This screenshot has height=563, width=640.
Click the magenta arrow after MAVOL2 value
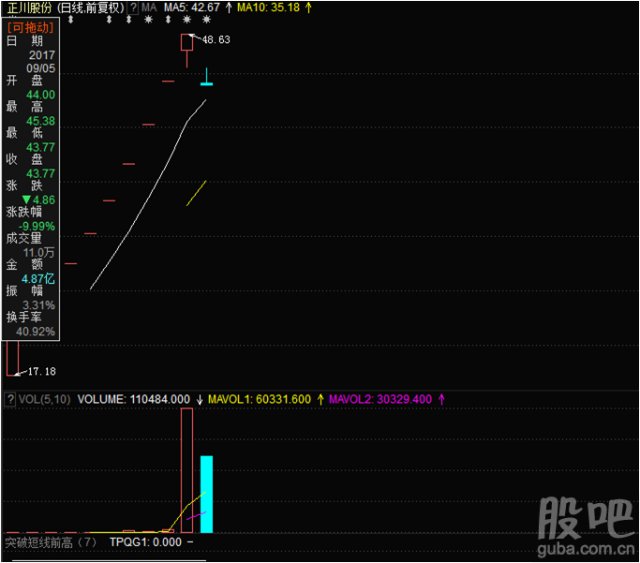441,399
